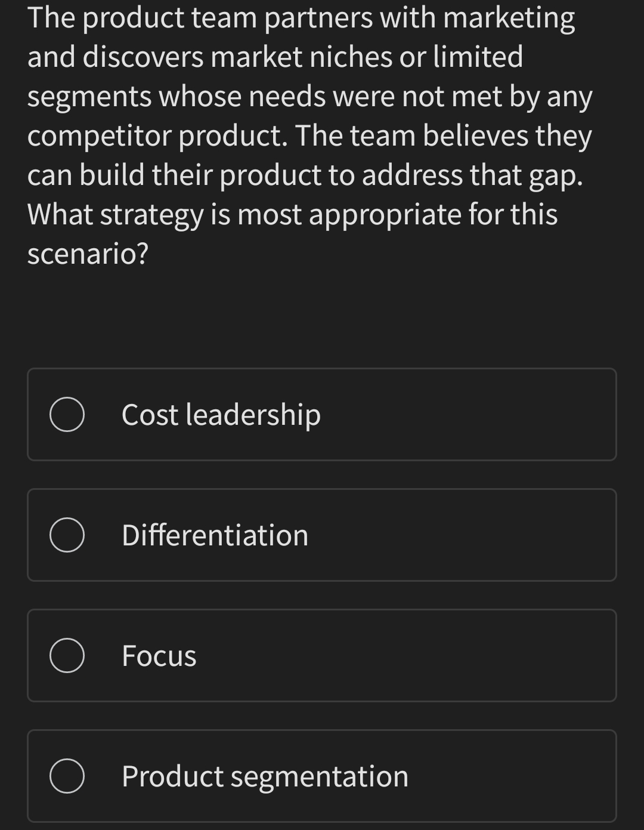Click the Cost leadership option card
The width and height of the screenshot is (644, 830).
(x=322, y=414)
